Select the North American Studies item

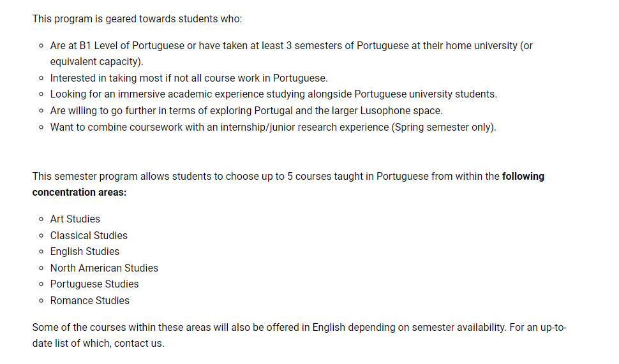[104, 268]
